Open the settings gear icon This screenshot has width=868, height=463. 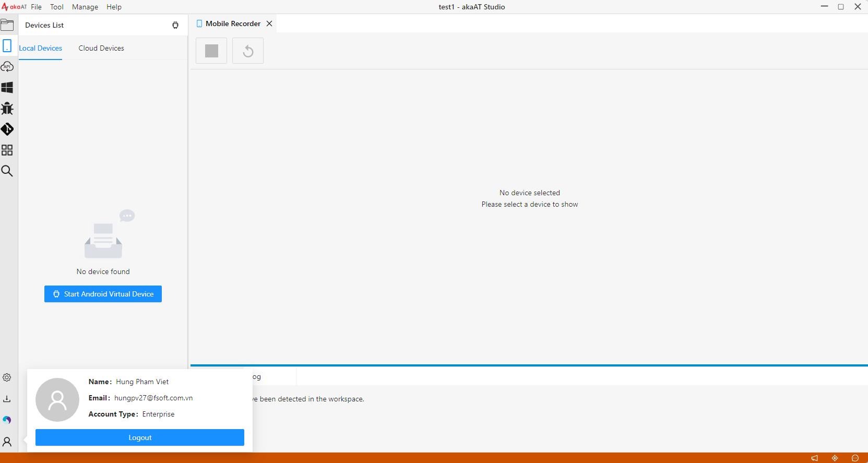[7, 377]
